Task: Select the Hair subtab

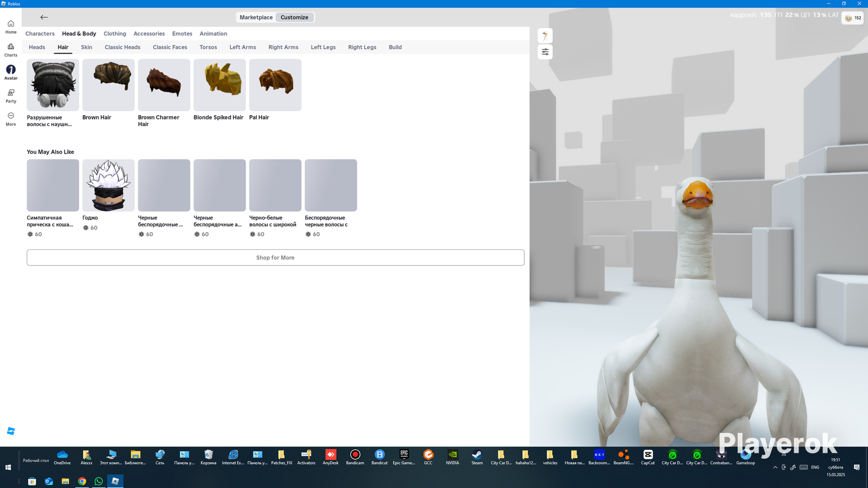Action: (x=63, y=47)
